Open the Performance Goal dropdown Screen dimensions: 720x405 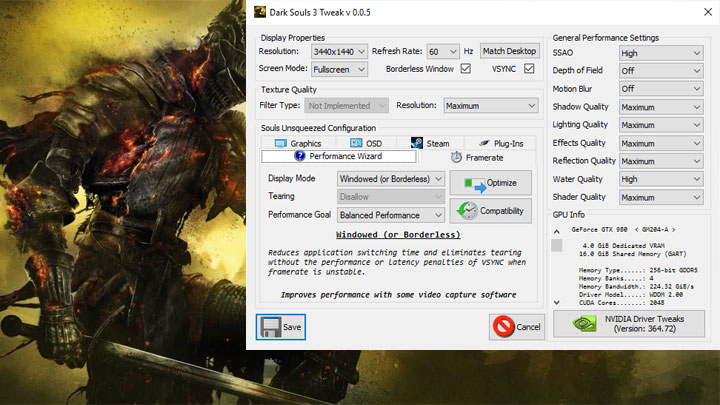point(390,215)
